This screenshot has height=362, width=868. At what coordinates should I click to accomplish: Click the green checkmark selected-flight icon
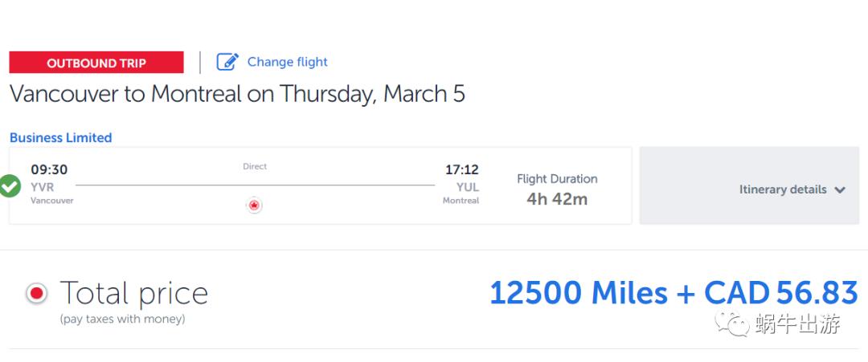click(x=10, y=187)
